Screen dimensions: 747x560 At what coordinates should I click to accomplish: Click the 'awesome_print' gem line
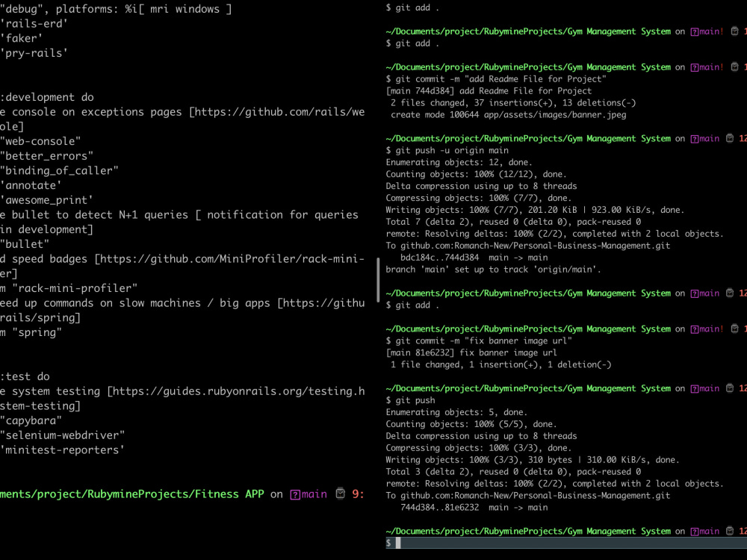tap(46, 200)
